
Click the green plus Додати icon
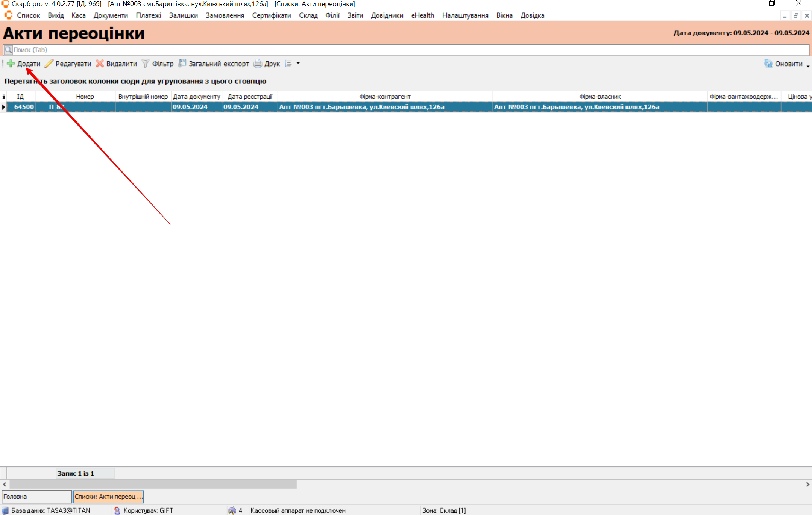coord(11,64)
